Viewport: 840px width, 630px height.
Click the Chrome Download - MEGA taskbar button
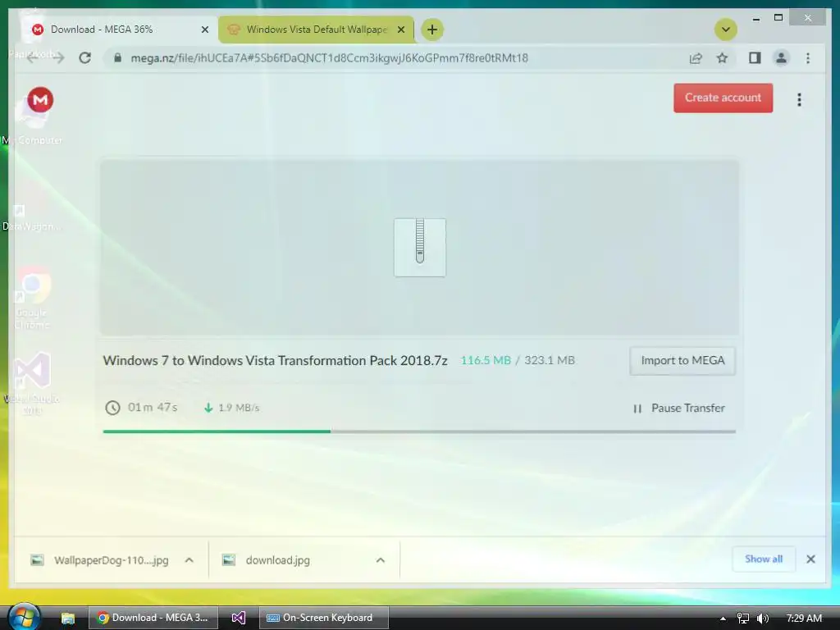[x=153, y=618]
